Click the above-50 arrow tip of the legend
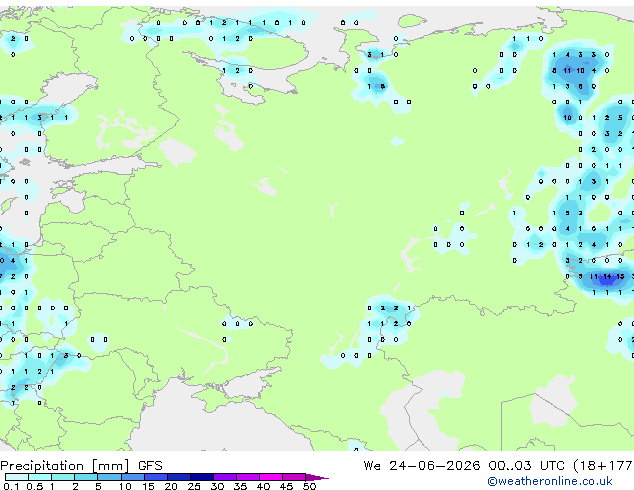This screenshot has height=490, width=634. click(x=317, y=477)
